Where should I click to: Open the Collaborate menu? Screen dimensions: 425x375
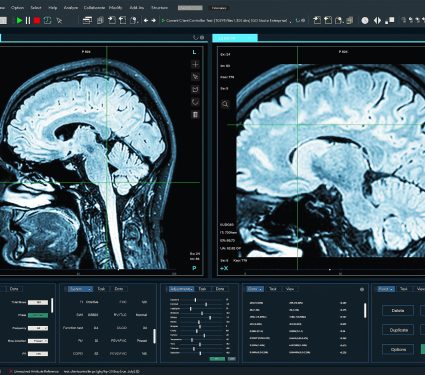point(94,8)
